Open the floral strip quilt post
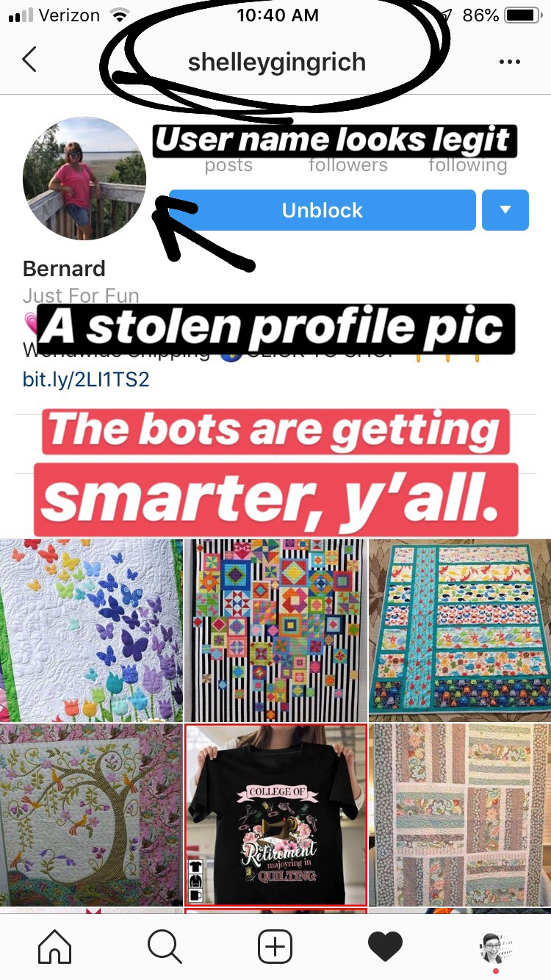 click(460, 815)
